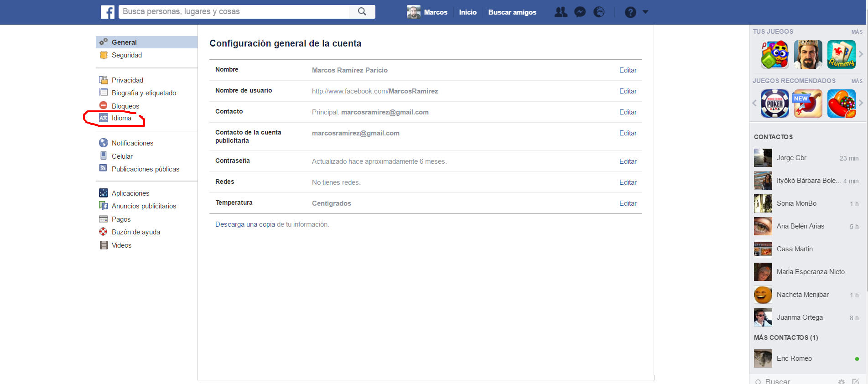
Task: Open the notifications globe icon
Action: pyautogui.click(x=599, y=12)
